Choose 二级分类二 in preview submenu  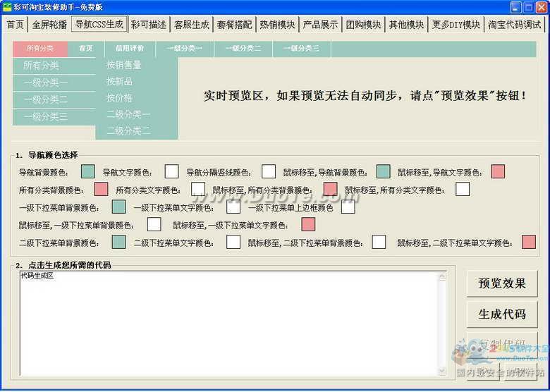[128, 131]
